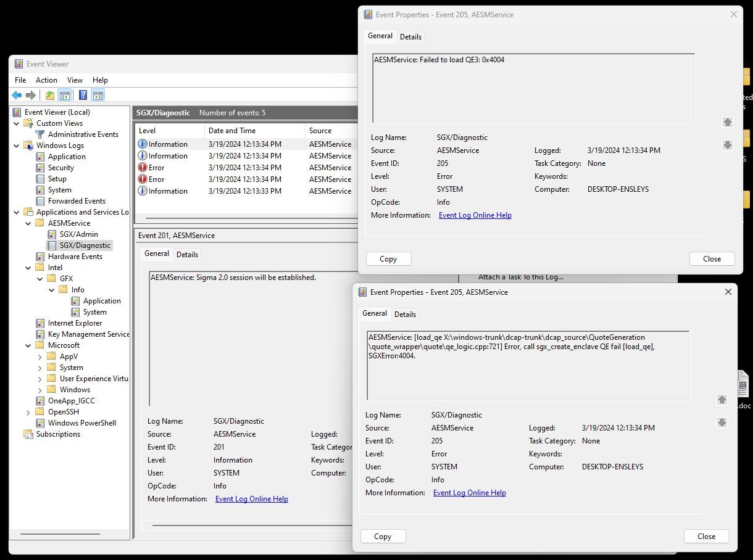Open Event Log Online Help in Event 201 pane

click(x=252, y=499)
